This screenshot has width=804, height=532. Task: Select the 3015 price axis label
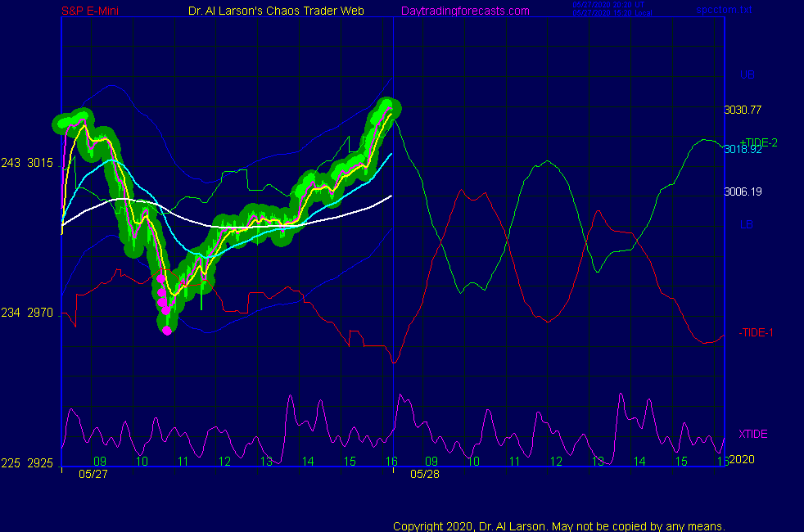40,163
